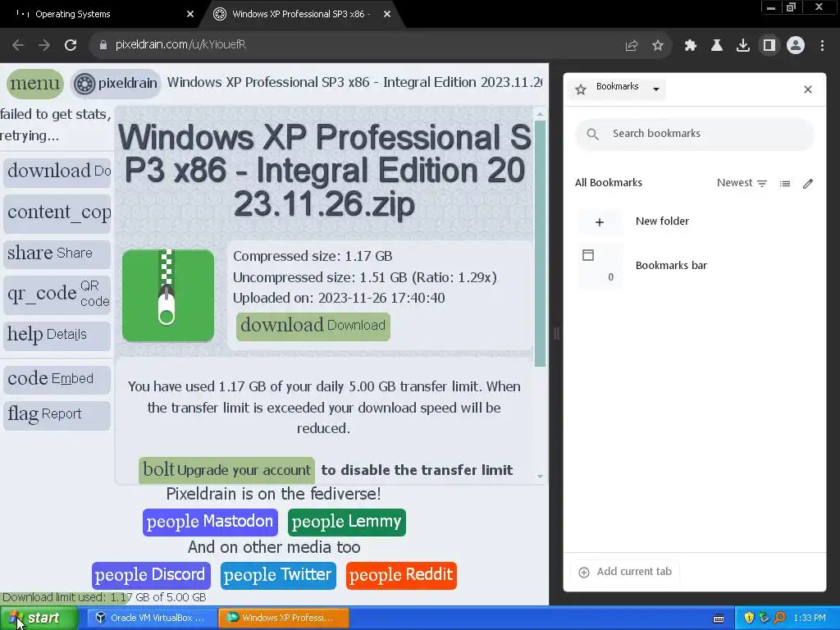Click the side panel resize handle
Viewport: 840px width, 630px height.
coord(557,333)
